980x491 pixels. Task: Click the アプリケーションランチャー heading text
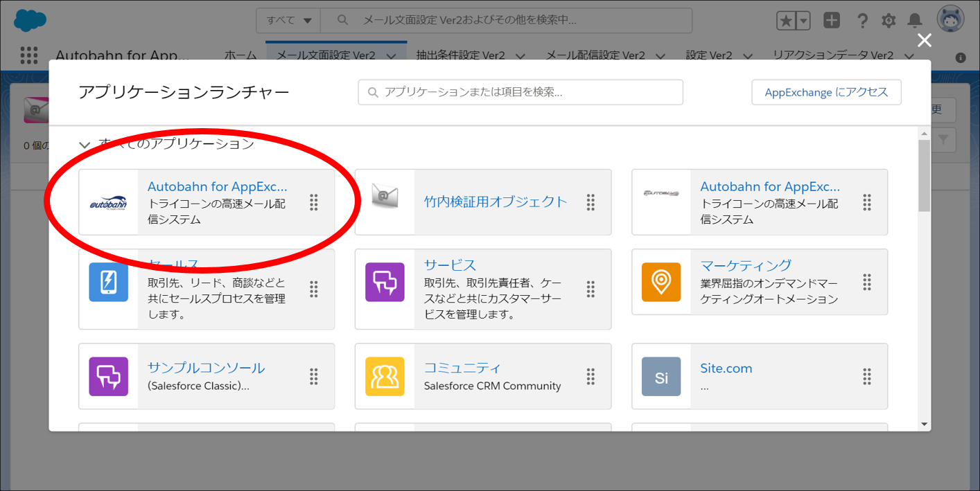(x=184, y=92)
